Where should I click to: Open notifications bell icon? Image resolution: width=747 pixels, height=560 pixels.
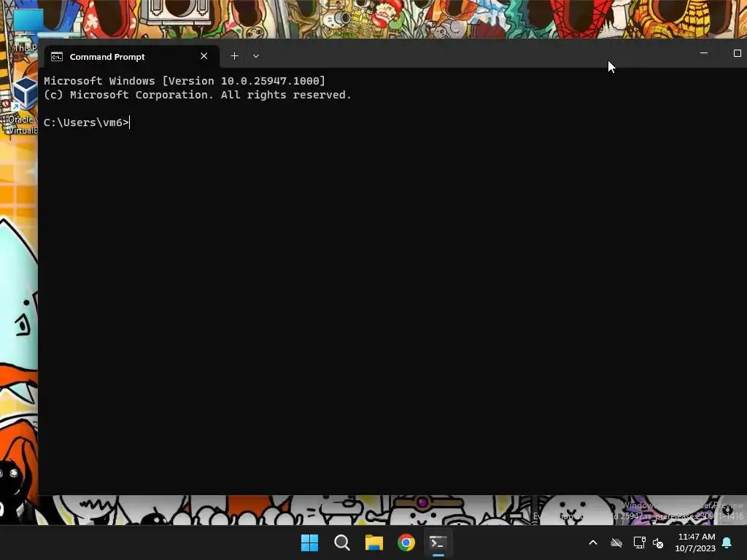[727, 542]
